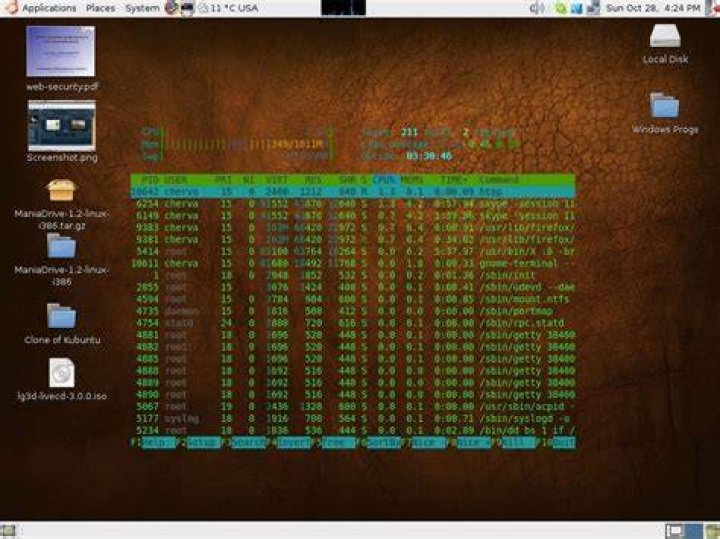The height and width of the screenshot is (539, 720).
Task: Select the skype process row with PID 6254
Action: pos(353,203)
